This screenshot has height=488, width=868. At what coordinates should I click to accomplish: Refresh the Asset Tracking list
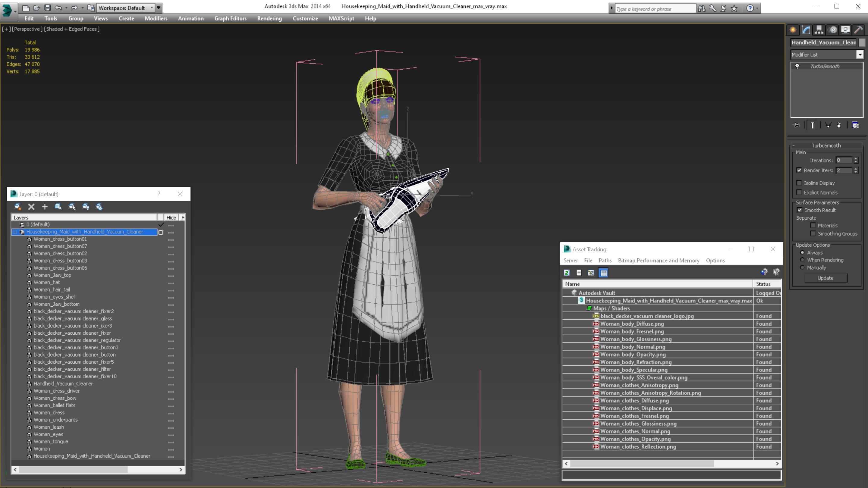567,273
